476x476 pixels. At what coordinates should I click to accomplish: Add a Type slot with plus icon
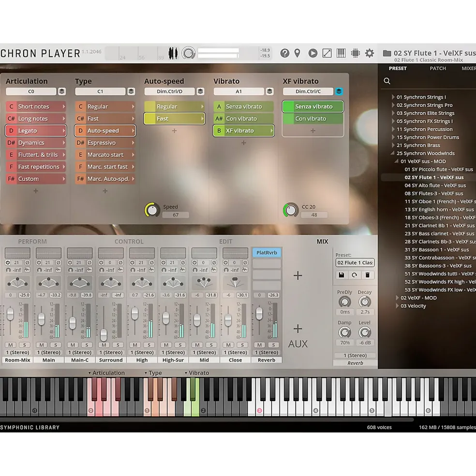click(105, 191)
